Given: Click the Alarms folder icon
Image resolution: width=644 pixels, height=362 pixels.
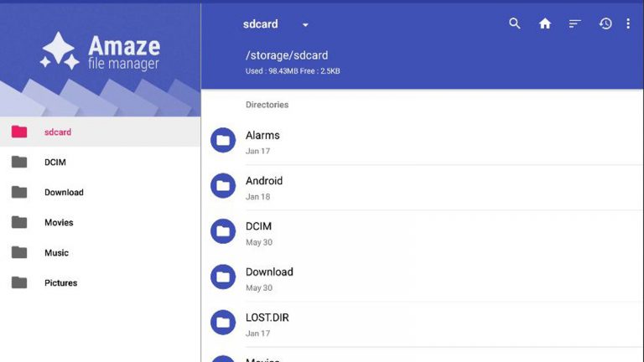Looking at the screenshot, I should point(223,140).
